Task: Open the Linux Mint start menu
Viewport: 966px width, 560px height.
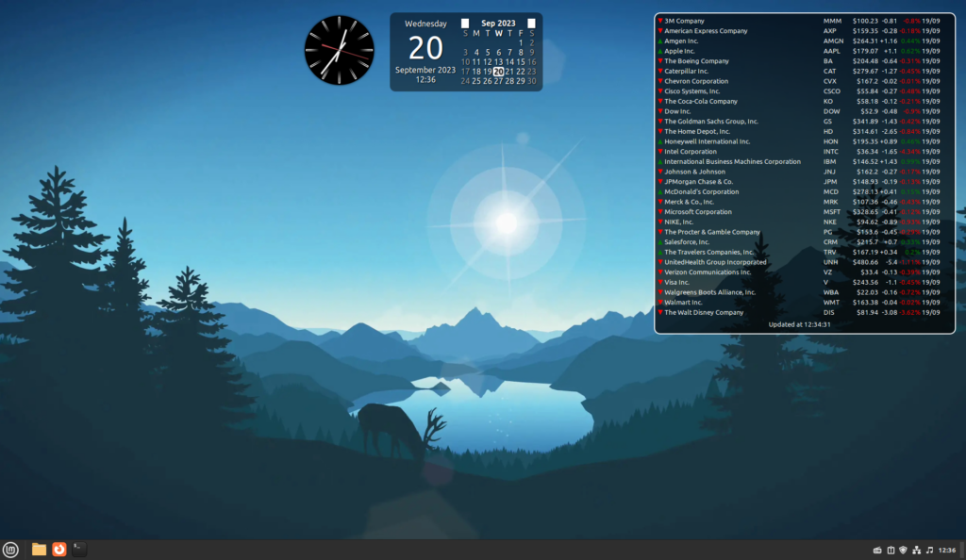Action: click(x=10, y=550)
